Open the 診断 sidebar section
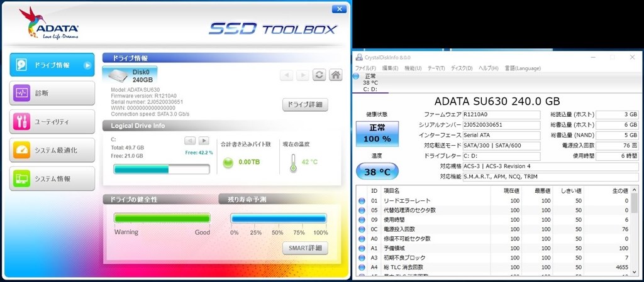Image resolution: width=644 pixels, height=282 pixels. click(x=52, y=93)
